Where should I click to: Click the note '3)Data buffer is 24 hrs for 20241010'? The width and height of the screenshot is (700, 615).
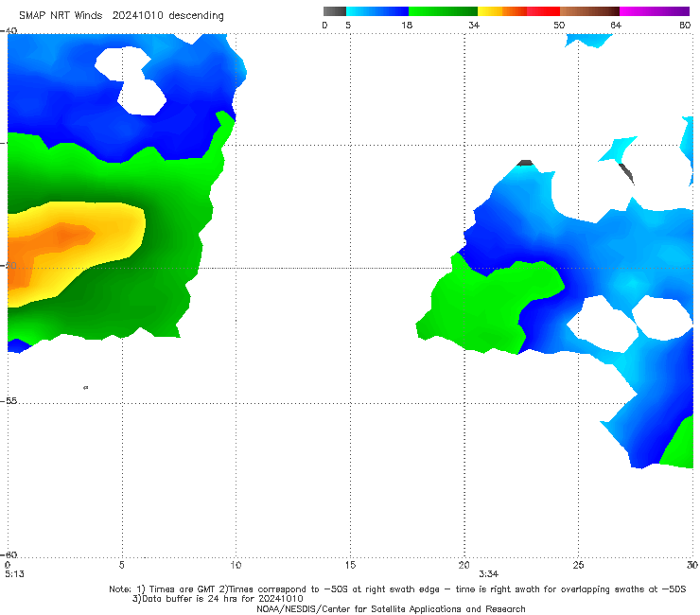[218, 599]
